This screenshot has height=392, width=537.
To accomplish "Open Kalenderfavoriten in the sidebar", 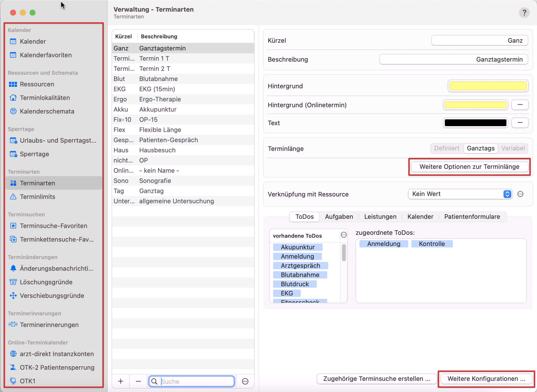I will (x=46, y=55).
